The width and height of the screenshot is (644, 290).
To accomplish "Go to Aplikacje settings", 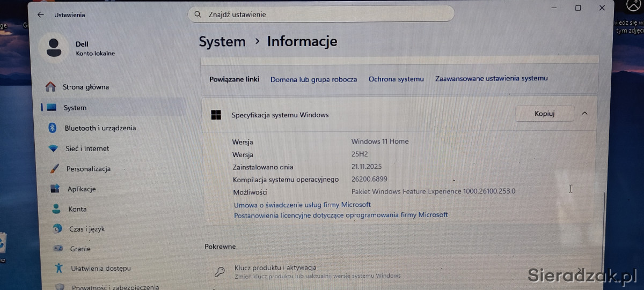I will coord(81,189).
